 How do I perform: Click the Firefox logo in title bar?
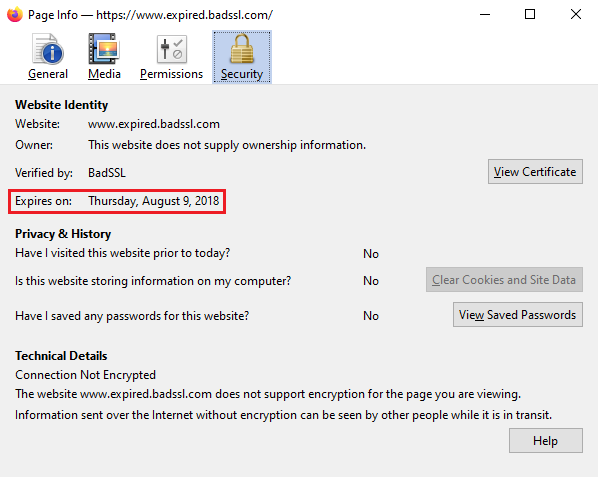[15, 14]
